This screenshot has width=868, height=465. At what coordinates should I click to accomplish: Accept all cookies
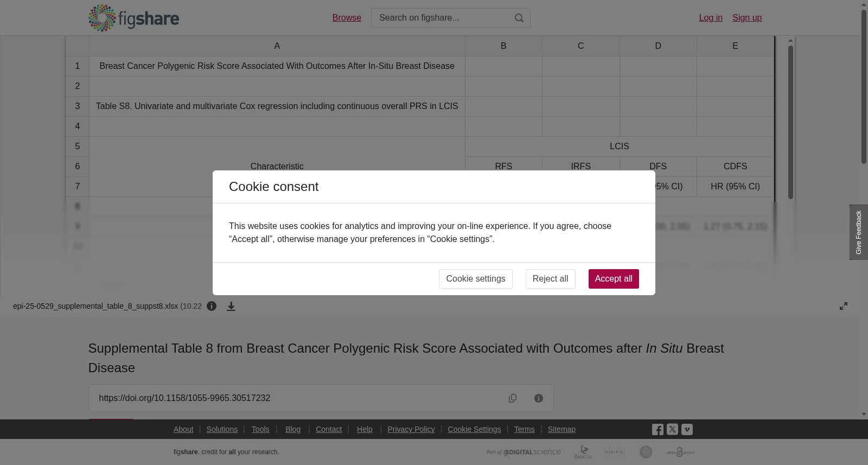(x=614, y=279)
